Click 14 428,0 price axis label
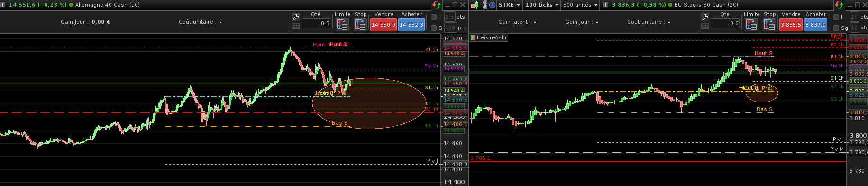 (455, 164)
